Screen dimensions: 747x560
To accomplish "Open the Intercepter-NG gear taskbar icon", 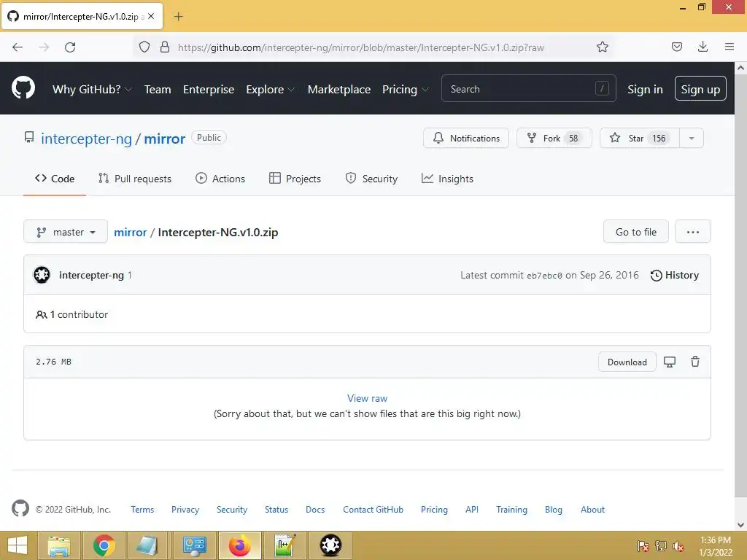I will (330, 545).
